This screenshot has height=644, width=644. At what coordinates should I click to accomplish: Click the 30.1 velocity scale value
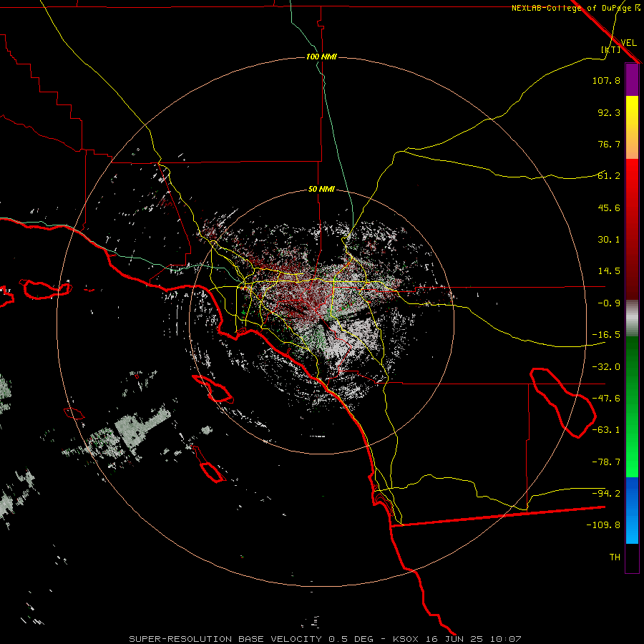click(609, 240)
